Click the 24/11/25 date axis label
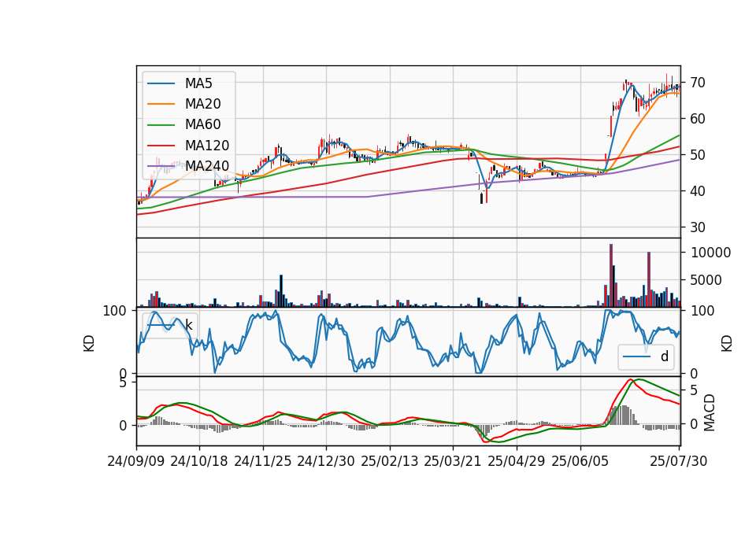 [x=263, y=461]
